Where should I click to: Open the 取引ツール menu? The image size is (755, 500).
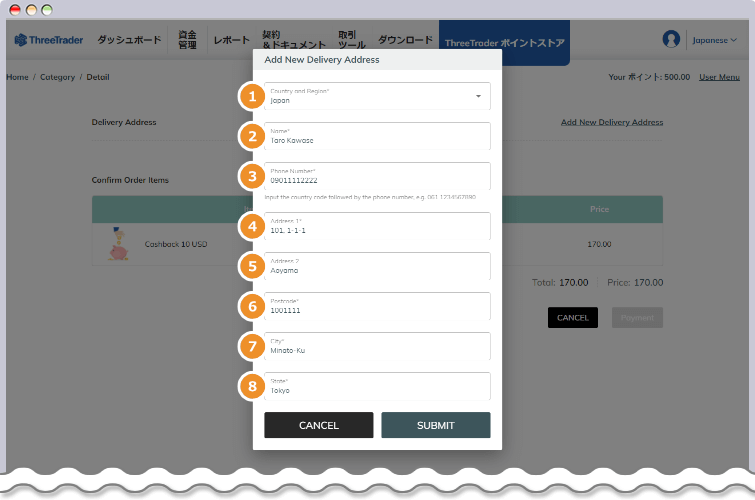click(x=351, y=40)
